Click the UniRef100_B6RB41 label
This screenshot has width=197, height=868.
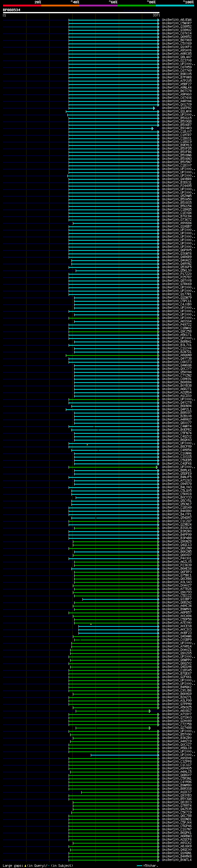click(x=177, y=342)
